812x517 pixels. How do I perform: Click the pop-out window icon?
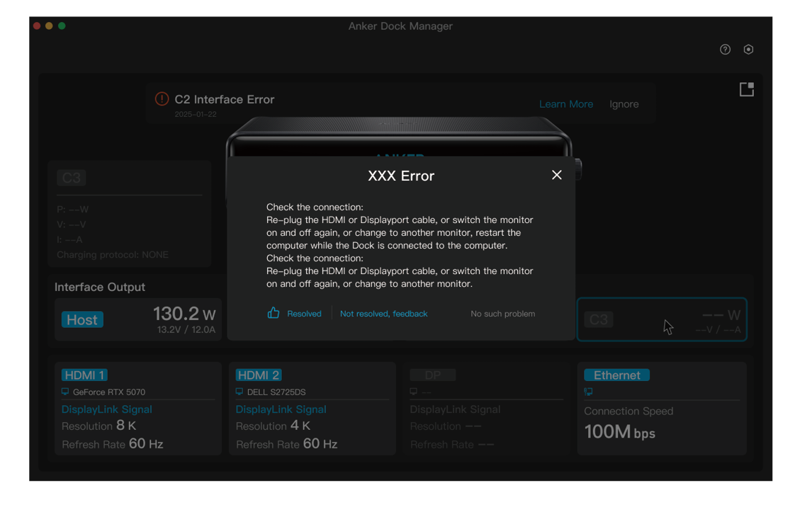[x=746, y=89]
